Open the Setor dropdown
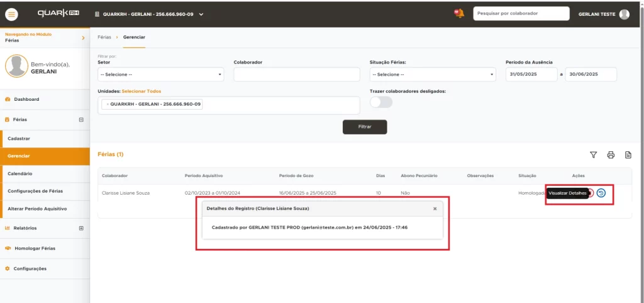Image resolution: width=644 pixels, height=303 pixels. click(x=160, y=74)
